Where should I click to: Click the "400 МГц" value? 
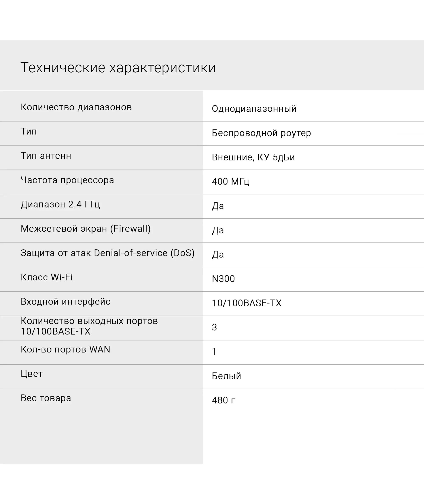point(230,182)
